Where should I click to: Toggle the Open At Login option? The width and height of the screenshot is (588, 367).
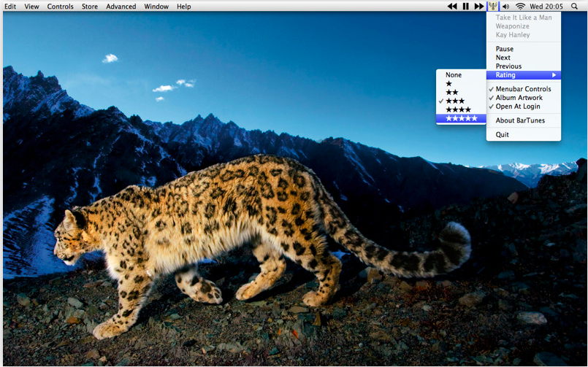point(524,107)
